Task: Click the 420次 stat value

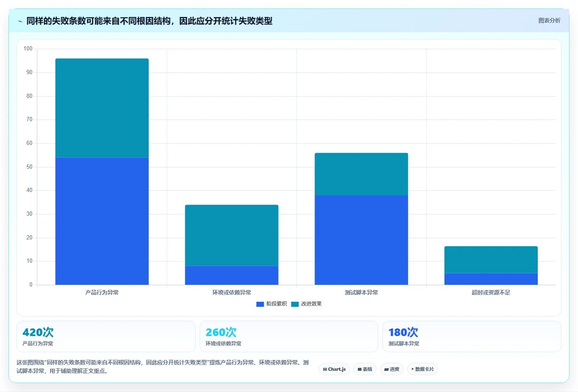Action: point(38,332)
